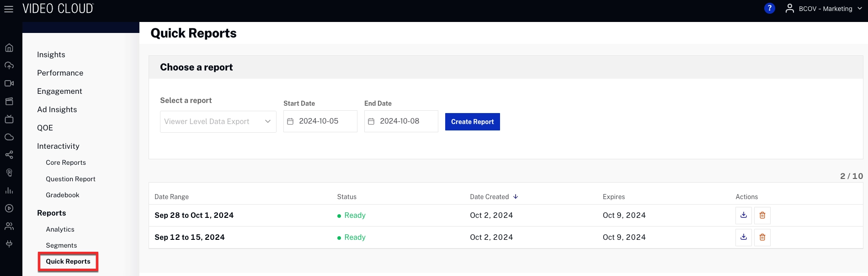The height and width of the screenshot is (276, 868).
Task: Open the Select a report dropdown
Action: tap(218, 121)
